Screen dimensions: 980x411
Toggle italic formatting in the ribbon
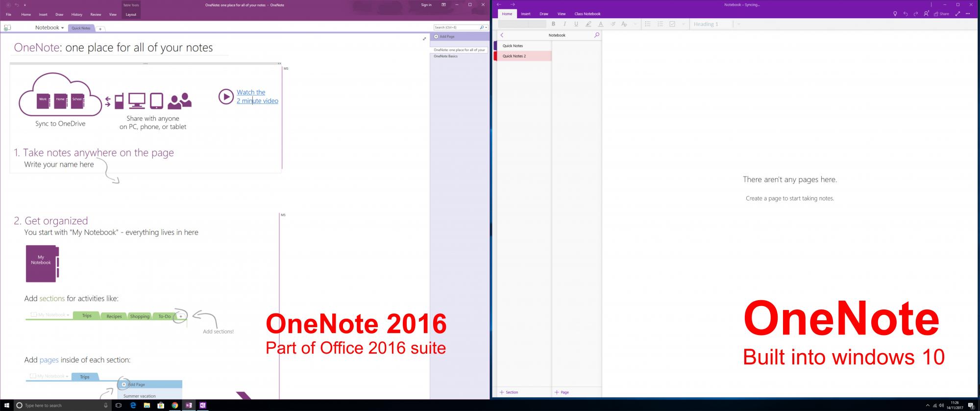tap(565, 24)
